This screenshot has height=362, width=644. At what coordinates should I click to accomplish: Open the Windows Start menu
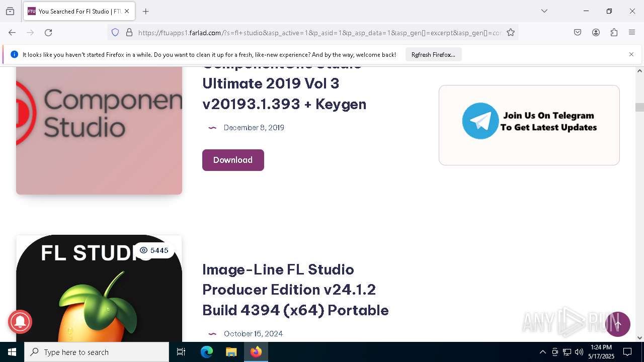click(12, 352)
